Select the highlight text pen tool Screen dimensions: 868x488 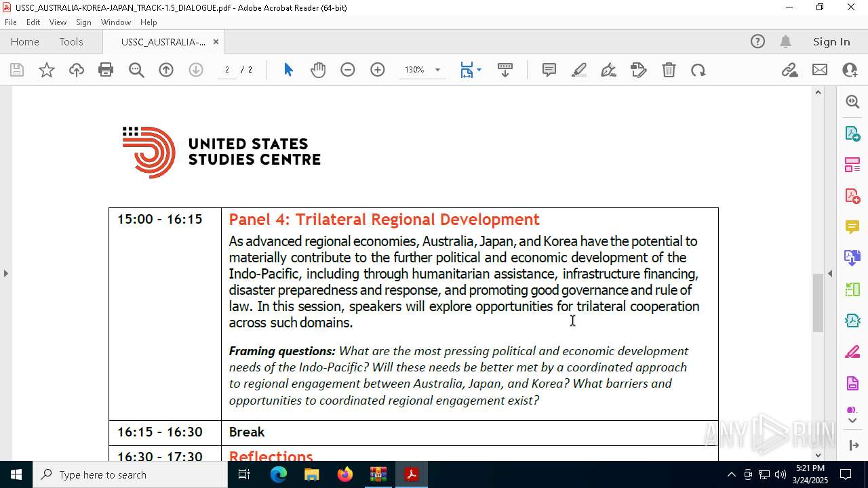[579, 70]
